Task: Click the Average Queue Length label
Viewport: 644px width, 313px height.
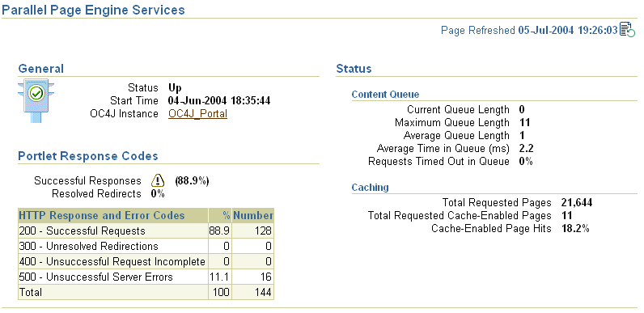Action: click(x=456, y=136)
